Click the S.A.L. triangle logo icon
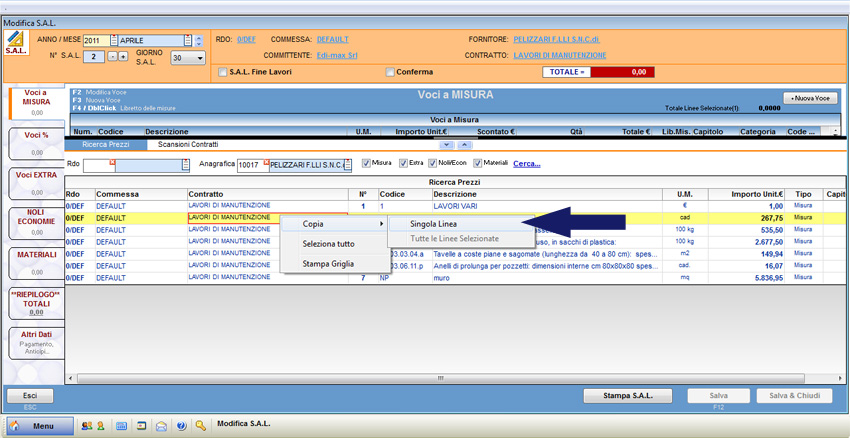Image resolution: width=850 pixels, height=438 pixels. [x=16, y=43]
